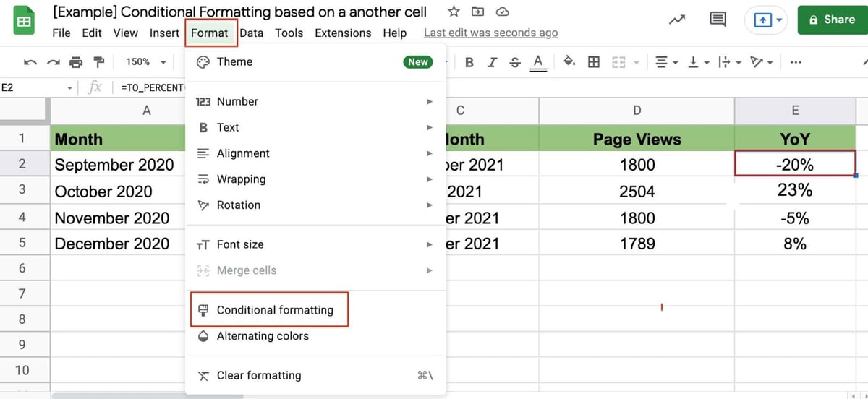The height and width of the screenshot is (399, 868).
Task: Open the 150% zoom dropdown
Action: 145,62
